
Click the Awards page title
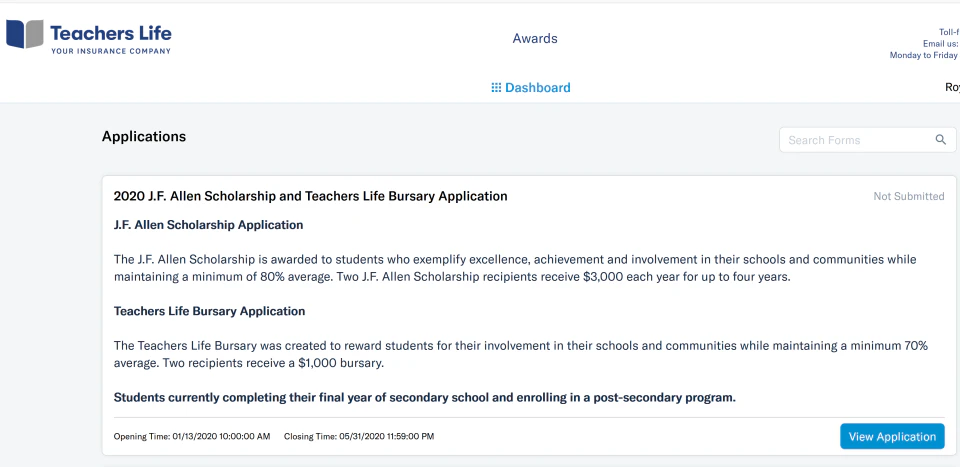click(535, 39)
